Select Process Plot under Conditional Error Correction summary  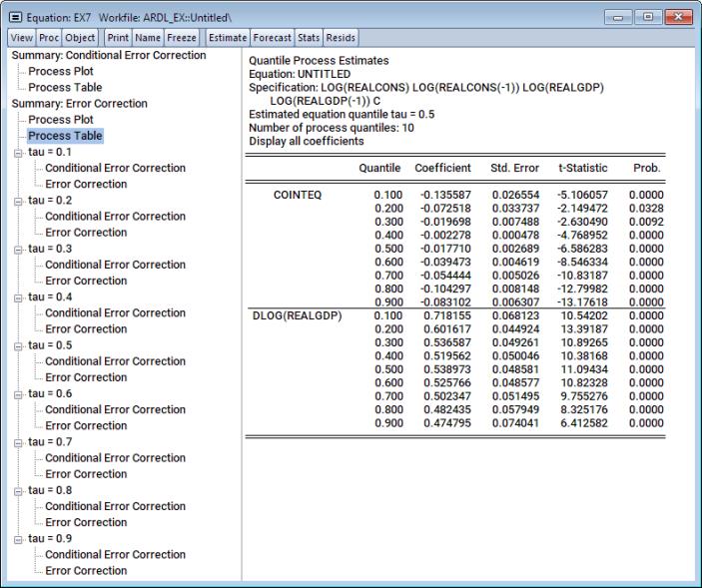61,72
